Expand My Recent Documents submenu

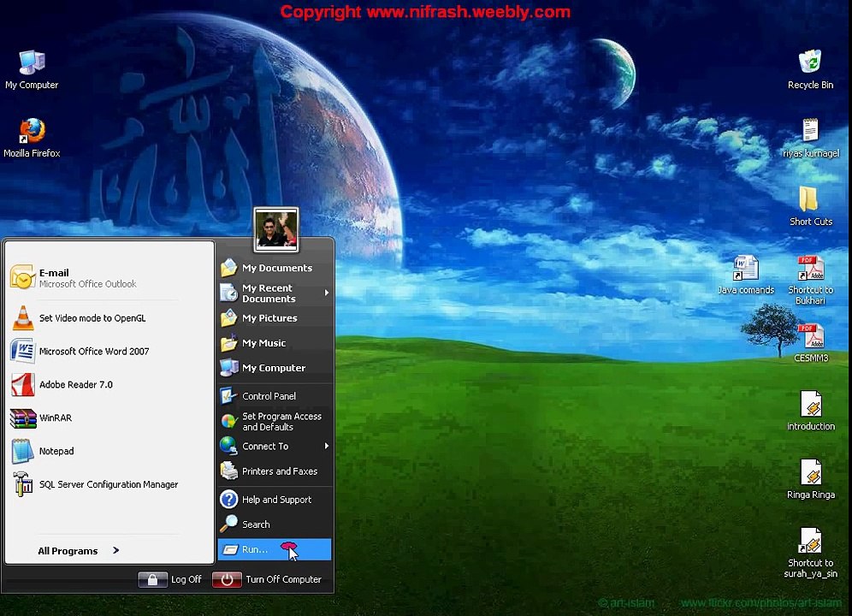tap(275, 293)
